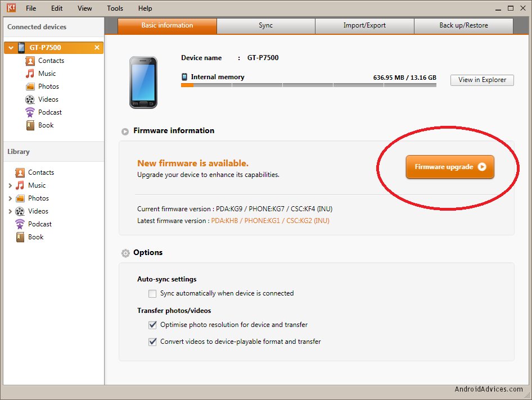Open the Videos film reel icon under GT-P7500
Image resolution: width=532 pixels, height=400 pixels.
point(30,99)
